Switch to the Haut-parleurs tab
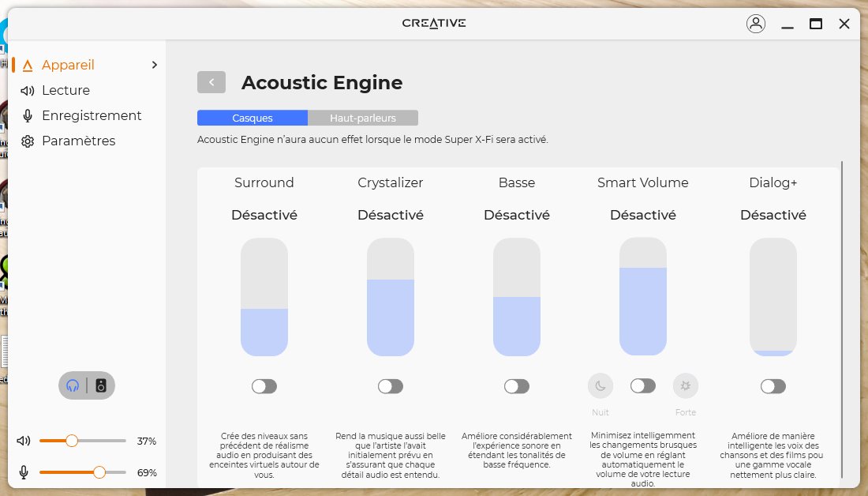868x496 pixels. click(x=363, y=118)
